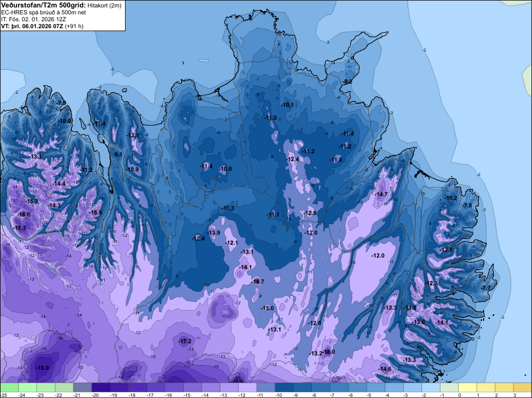The width and height of the screenshot is (532, 398).
Task: Click the -17.3 temperature value
Action: pyautogui.click(x=19, y=228)
